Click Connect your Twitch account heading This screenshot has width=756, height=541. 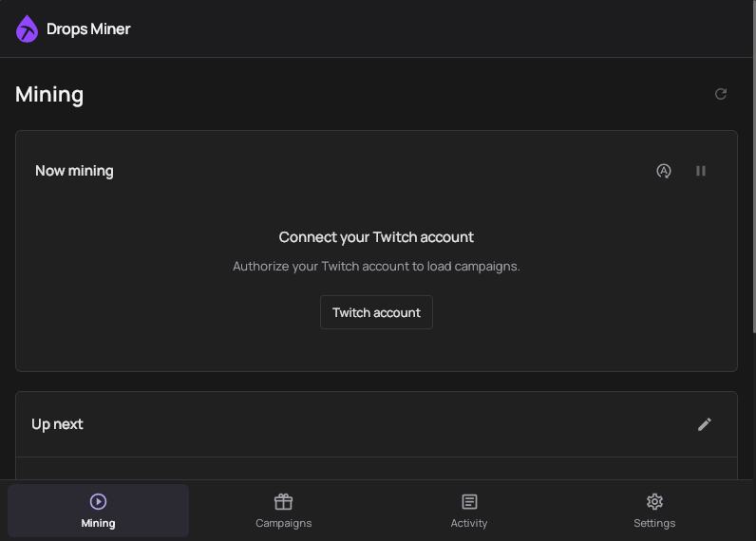pos(376,237)
